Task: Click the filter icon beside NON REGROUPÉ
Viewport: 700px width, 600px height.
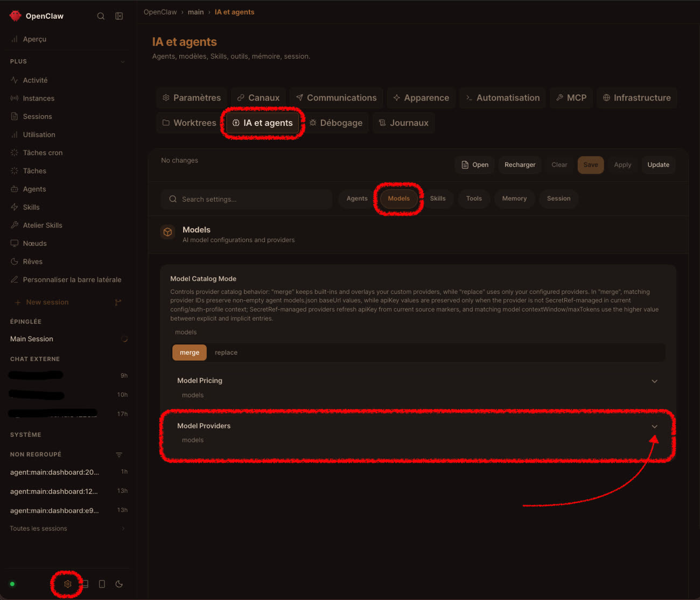Action: [x=119, y=455]
